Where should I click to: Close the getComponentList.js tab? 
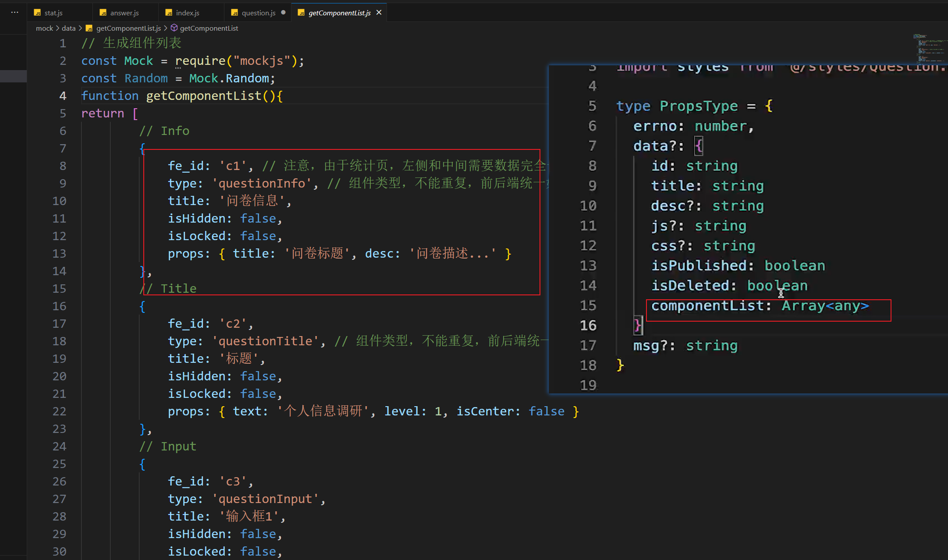379,13
